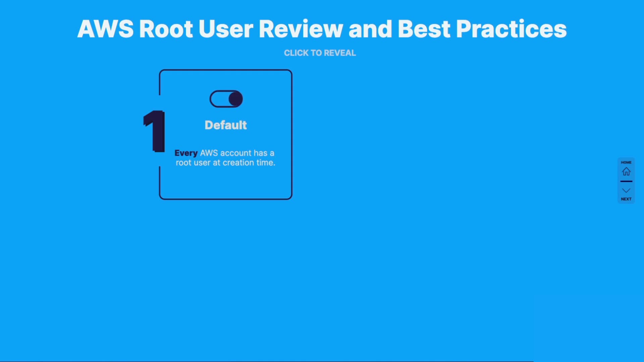Click 'root user at creation time' card text
The width and height of the screenshot is (644, 362).
pos(225,163)
